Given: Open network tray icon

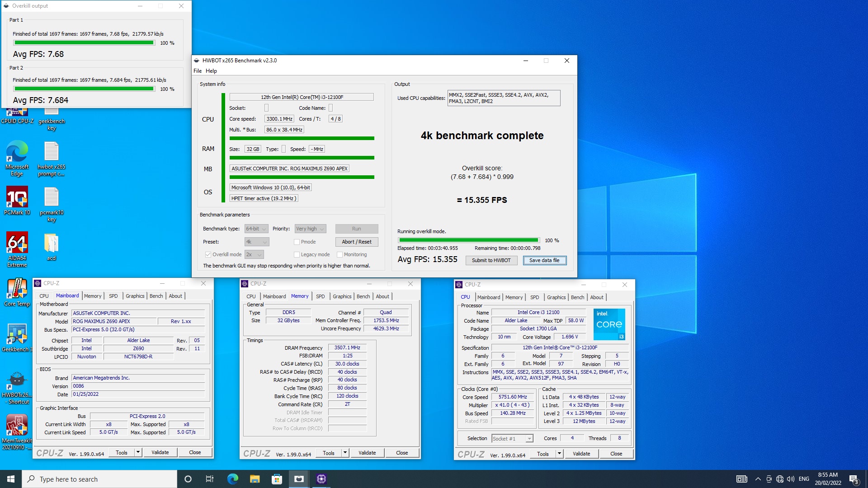Looking at the screenshot, I should point(780,479).
